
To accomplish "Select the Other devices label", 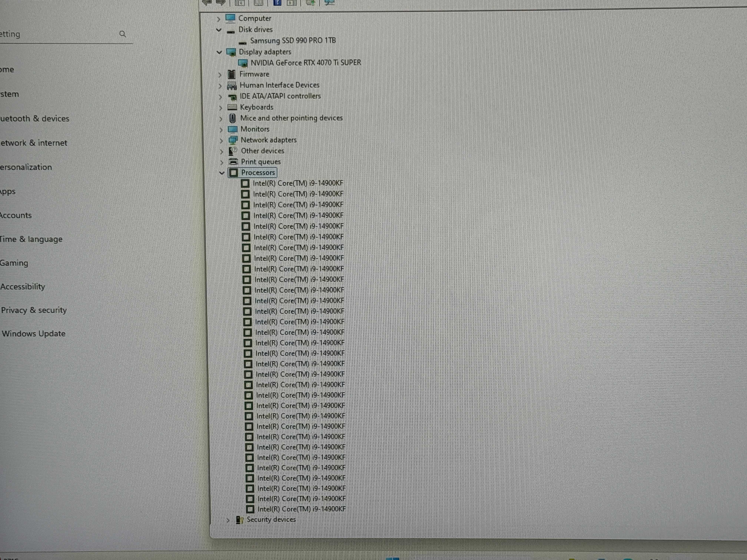I will pos(262,151).
